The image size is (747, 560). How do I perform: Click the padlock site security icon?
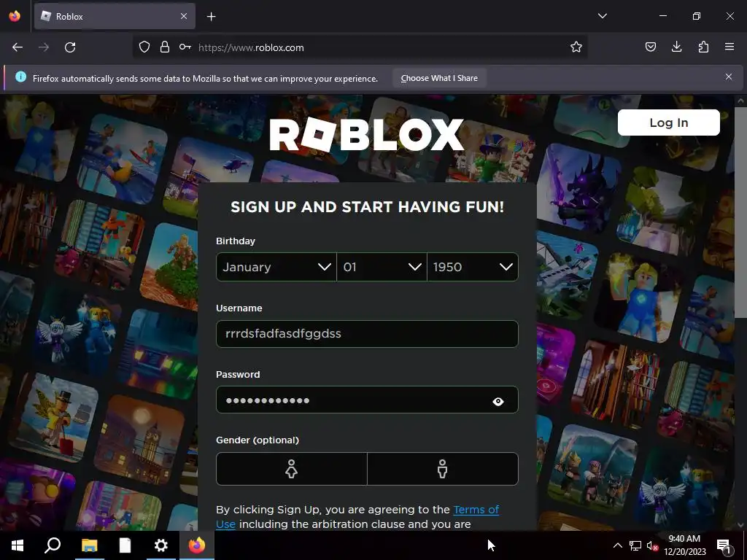165,47
